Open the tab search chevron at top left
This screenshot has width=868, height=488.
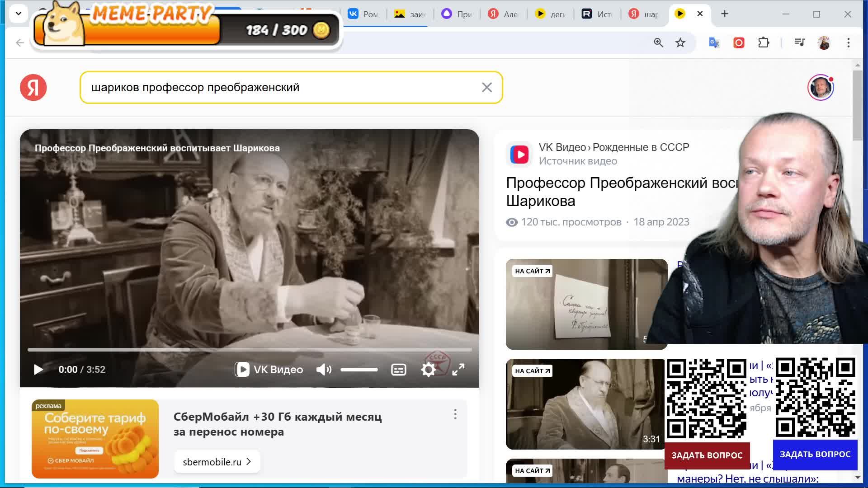click(x=19, y=14)
